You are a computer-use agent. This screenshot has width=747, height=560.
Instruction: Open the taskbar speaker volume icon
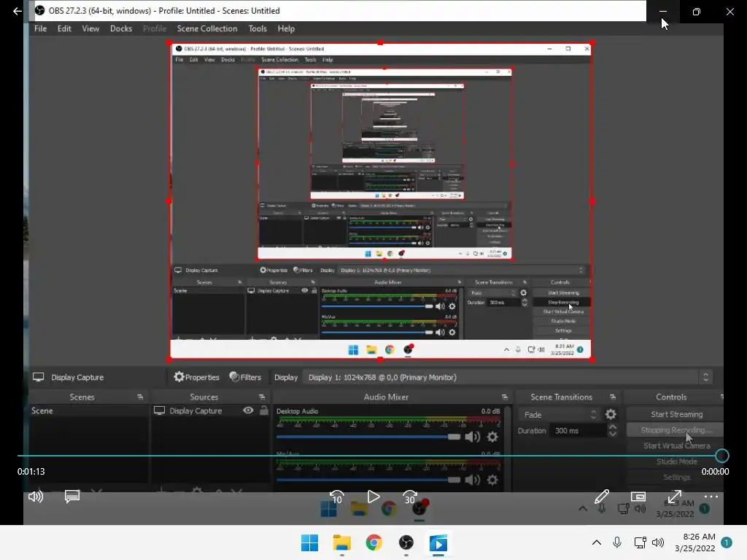658,542
